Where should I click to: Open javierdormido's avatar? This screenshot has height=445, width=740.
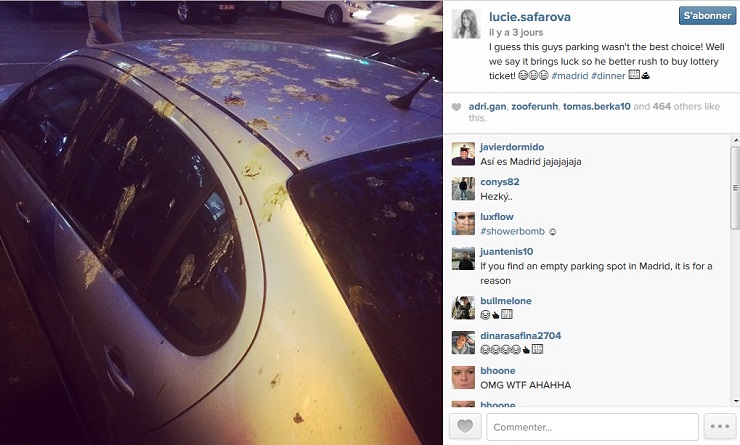point(463,154)
